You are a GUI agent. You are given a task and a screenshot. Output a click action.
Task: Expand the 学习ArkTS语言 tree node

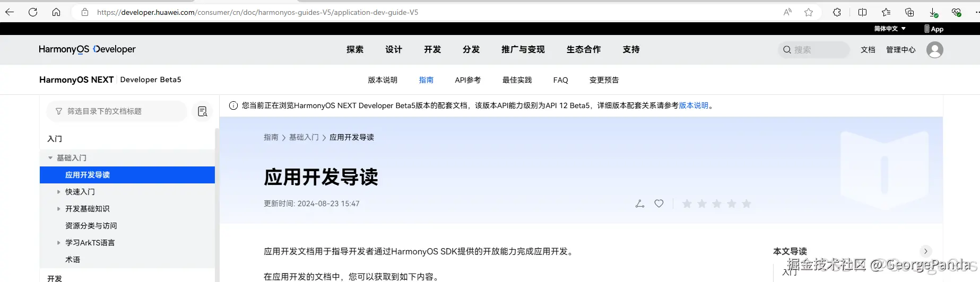(x=58, y=243)
